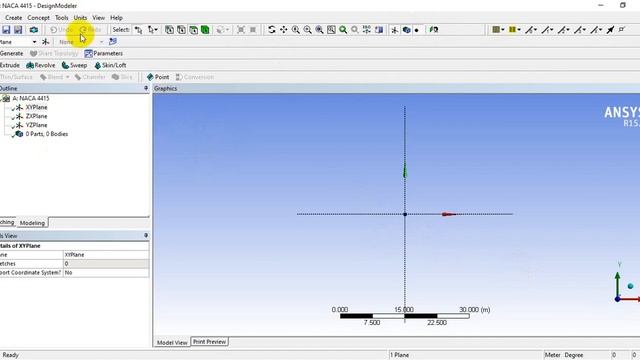Click the Save Project icon
The height and width of the screenshot is (360, 640).
6,30
